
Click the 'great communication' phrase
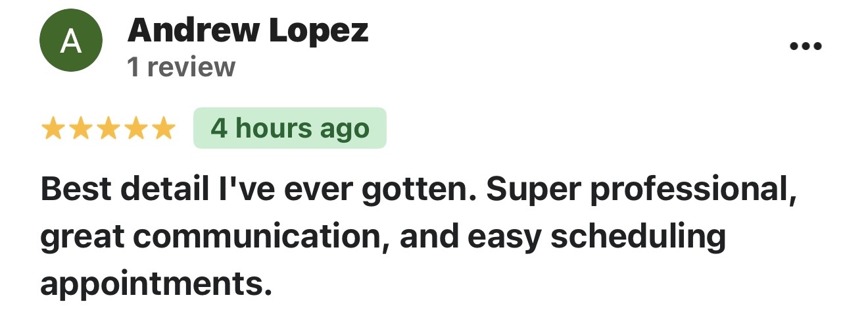210,238
